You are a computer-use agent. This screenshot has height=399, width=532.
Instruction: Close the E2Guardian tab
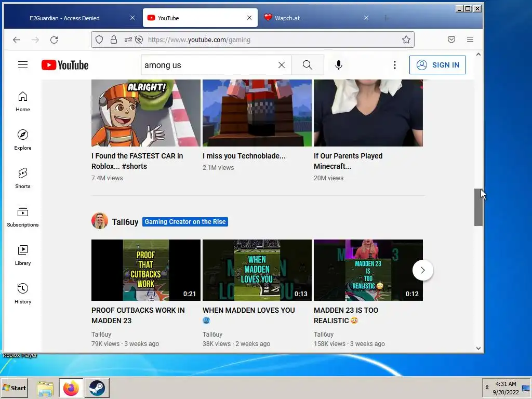132,18
